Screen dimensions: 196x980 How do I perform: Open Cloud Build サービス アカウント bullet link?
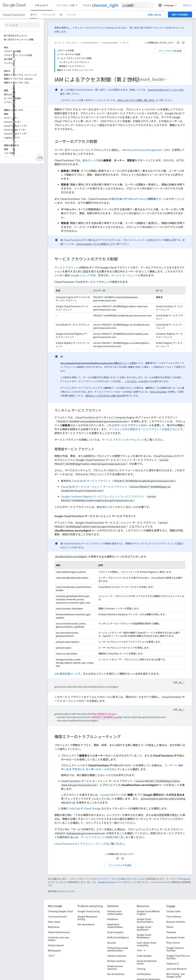[x=91, y=481]
